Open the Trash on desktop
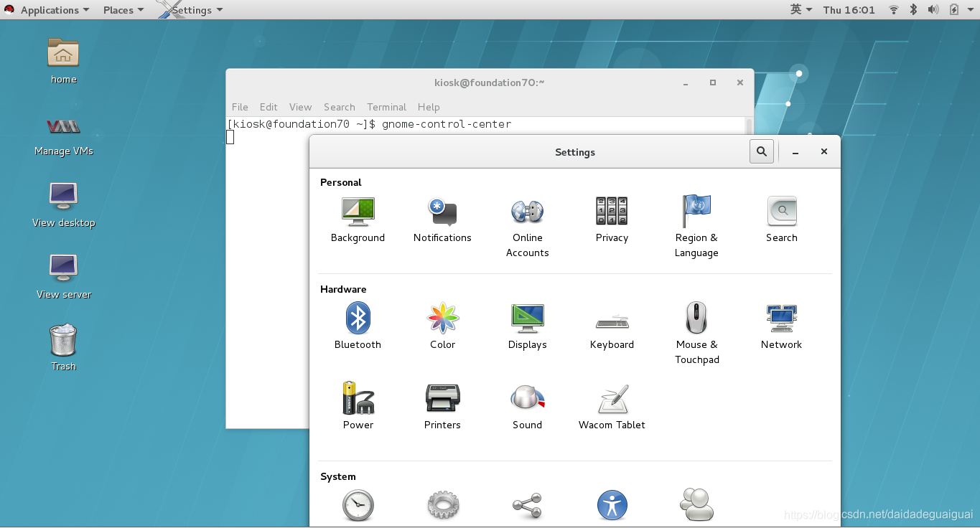The width and height of the screenshot is (980, 528). coord(63,347)
